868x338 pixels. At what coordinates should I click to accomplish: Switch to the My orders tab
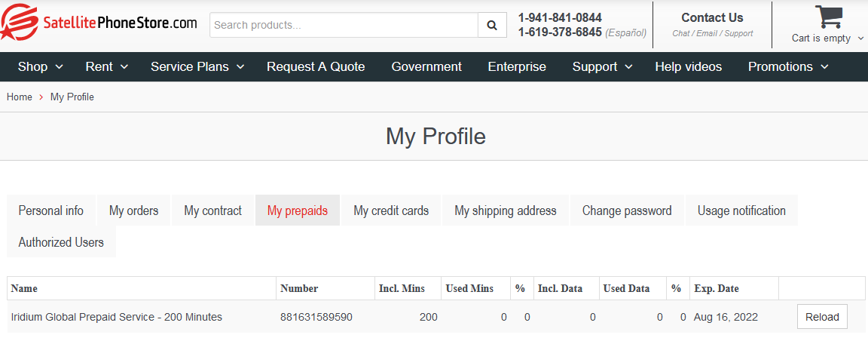click(133, 210)
